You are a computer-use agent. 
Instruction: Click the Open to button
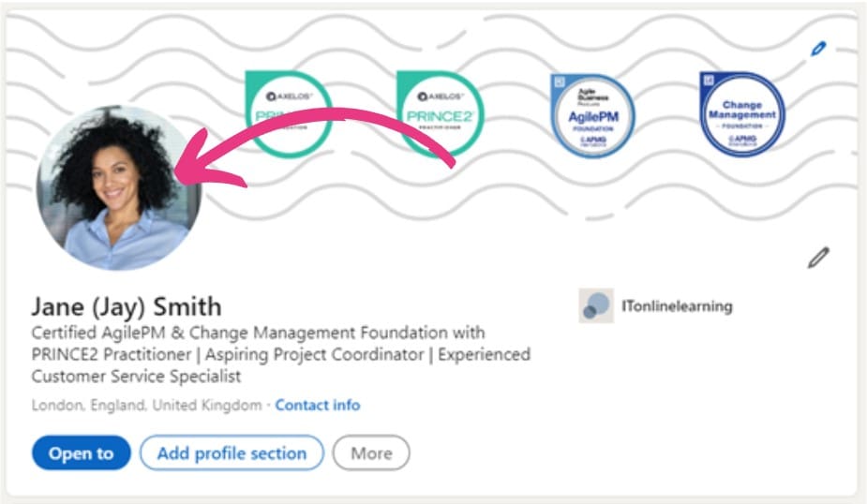(x=81, y=453)
